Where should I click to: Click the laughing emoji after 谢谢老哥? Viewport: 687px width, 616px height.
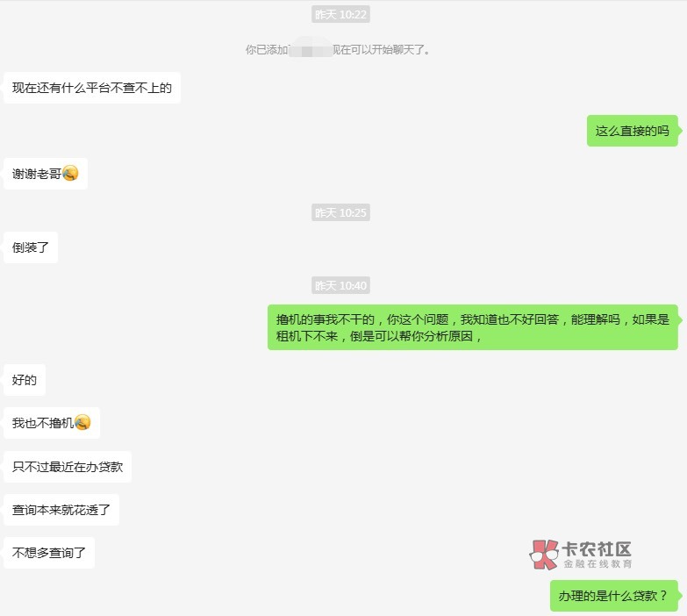70,173
